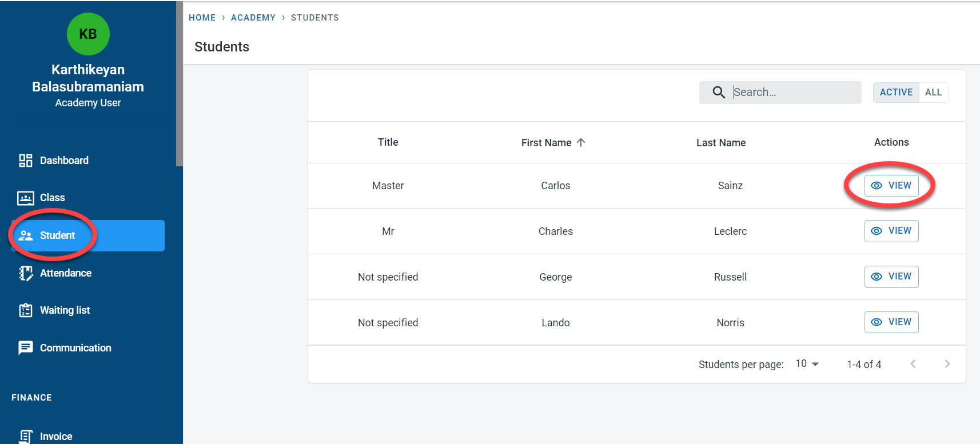Focus the Search input field

[x=794, y=93]
